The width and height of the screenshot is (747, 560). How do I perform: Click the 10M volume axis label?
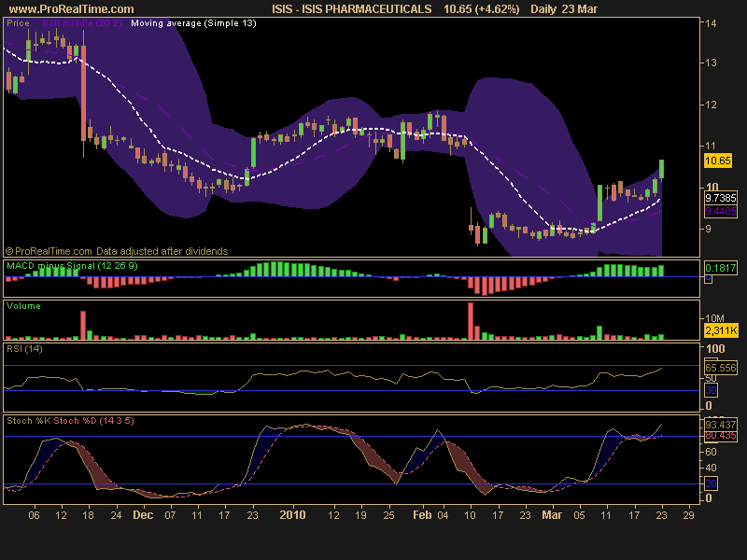click(714, 318)
